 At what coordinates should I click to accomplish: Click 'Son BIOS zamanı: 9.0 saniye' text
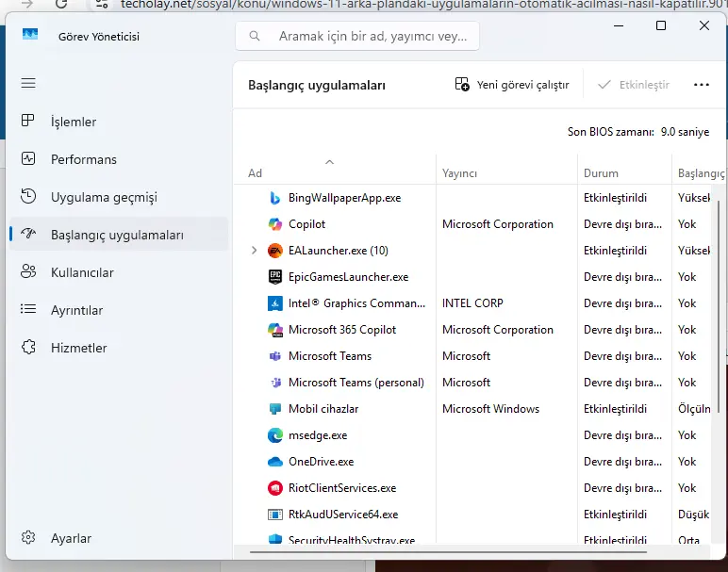[638, 132]
